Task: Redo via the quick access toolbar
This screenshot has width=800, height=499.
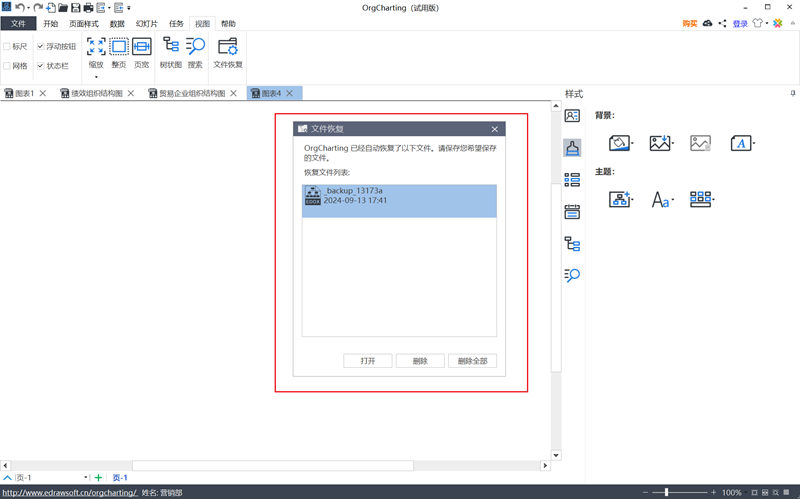Action: pyautogui.click(x=38, y=8)
